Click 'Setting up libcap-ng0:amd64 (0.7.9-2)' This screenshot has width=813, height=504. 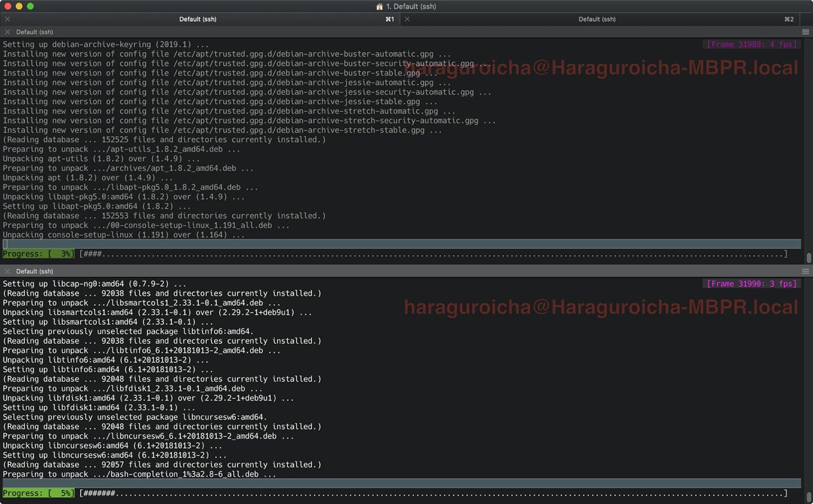[x=95, y=284]
